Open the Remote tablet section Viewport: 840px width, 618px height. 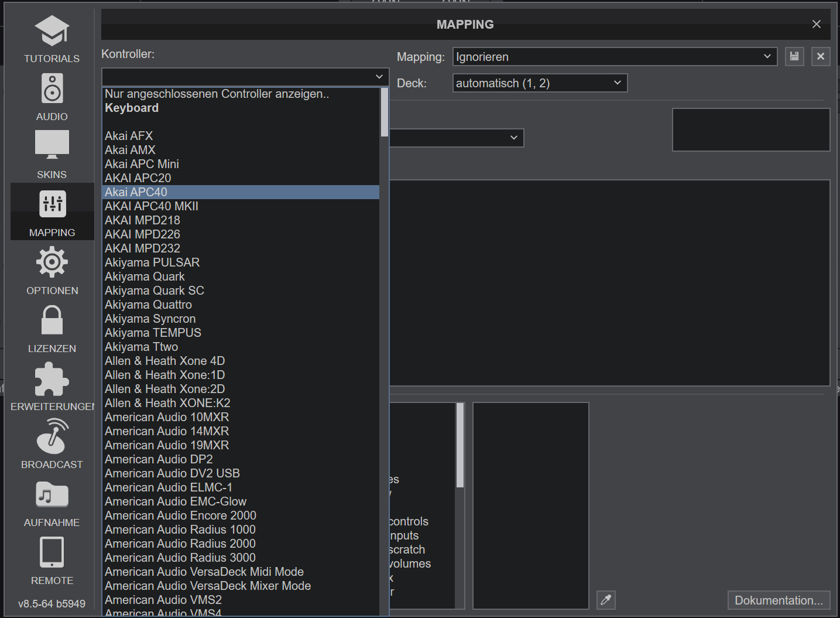52,561
